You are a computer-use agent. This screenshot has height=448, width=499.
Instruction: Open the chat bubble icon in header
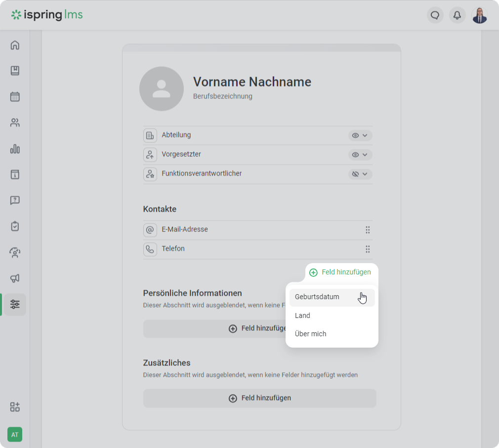[435, 15]
